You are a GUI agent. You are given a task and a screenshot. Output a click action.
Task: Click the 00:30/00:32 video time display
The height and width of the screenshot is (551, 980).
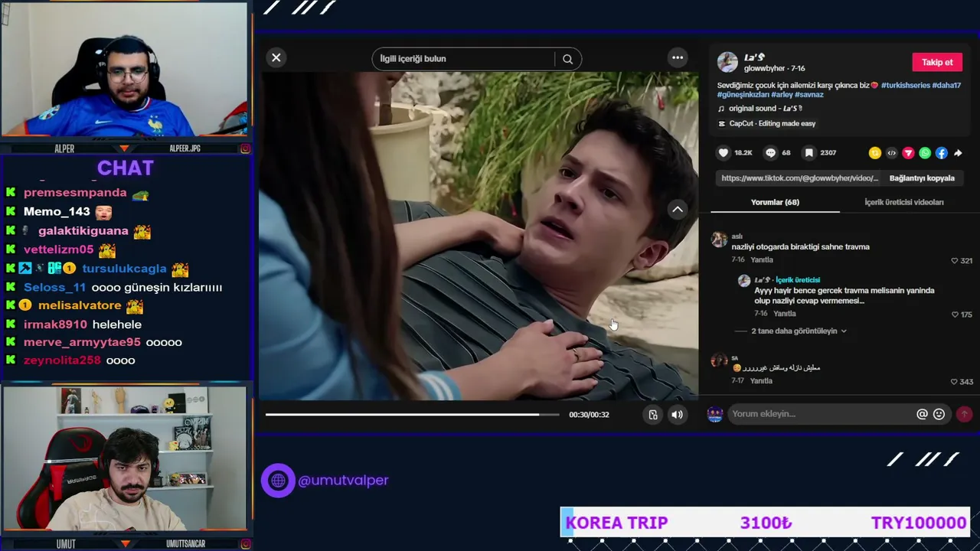pyautogui.click(x=589, y=415)
